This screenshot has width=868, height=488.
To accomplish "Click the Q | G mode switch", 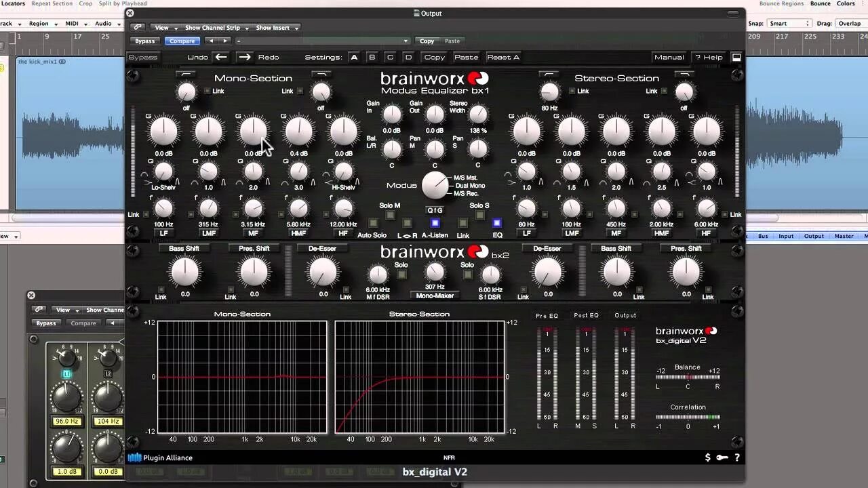I will 435,210.
